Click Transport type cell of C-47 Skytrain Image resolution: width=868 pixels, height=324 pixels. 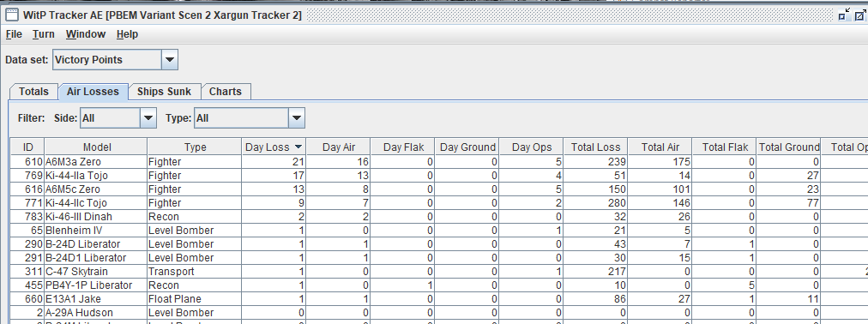coord(195,272)
